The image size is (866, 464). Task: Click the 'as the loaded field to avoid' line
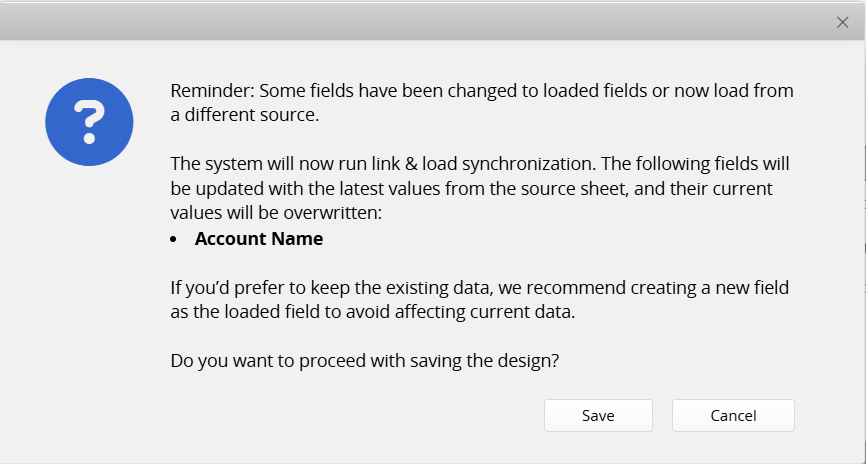tap(290, 312)
